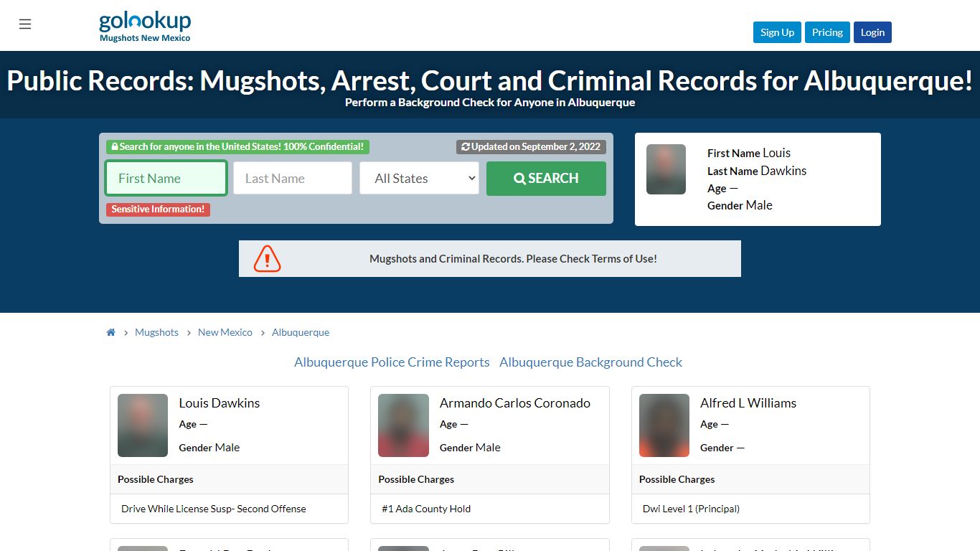The width and height of the screenshot is (980, 551).
Task: Click the Last Name Dawkins text
Action: tap(757, 171)
